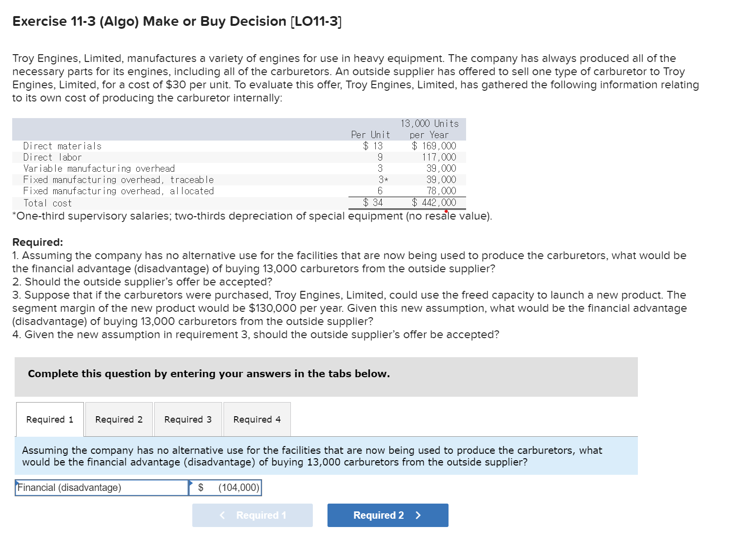Click the Exercise 11-3 heading
This screenshot has height=548, width=756.
pos(177,21)
